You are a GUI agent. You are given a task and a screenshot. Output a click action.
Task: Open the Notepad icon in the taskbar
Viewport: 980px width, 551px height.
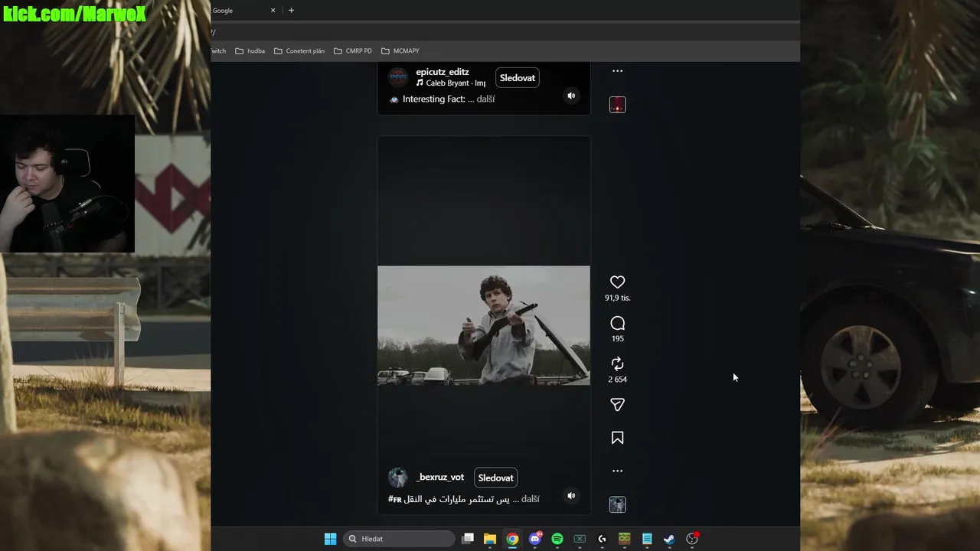(647, 539)
